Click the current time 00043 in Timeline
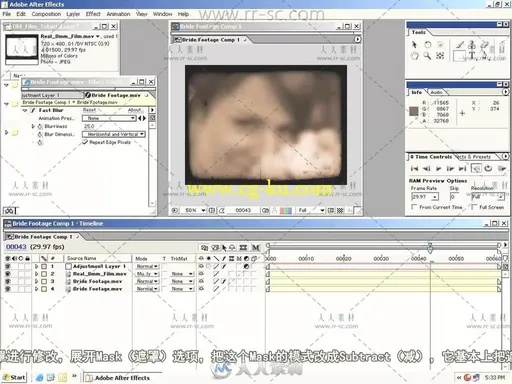Image resolution: width=512 pixels, height=384 pixels. point(16,247)
